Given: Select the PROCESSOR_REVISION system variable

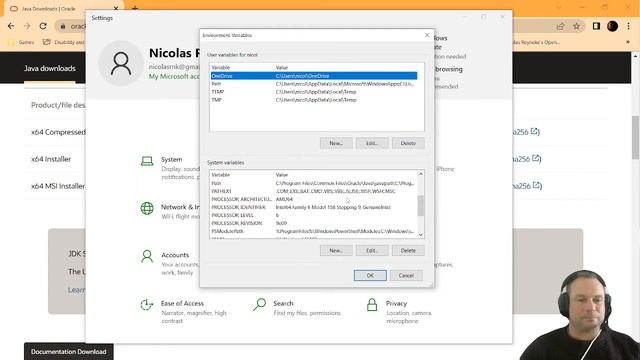Looking at the screenshot, I should tap(313, 223).
